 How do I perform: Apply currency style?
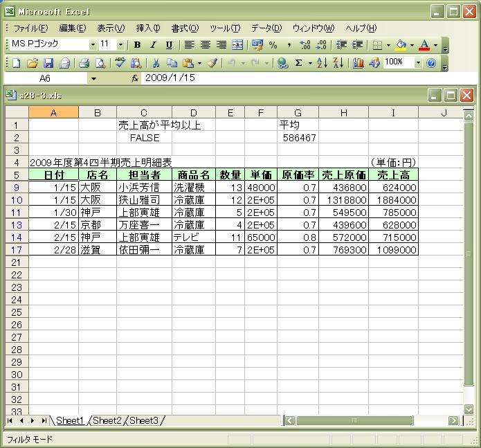tap(257, 45)
